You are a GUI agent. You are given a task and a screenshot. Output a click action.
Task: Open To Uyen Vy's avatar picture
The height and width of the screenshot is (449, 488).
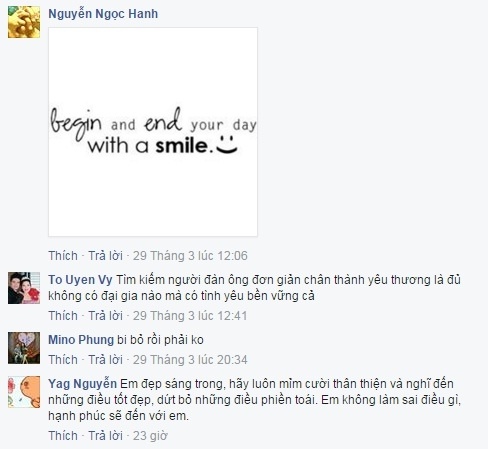tap(24, 288)
